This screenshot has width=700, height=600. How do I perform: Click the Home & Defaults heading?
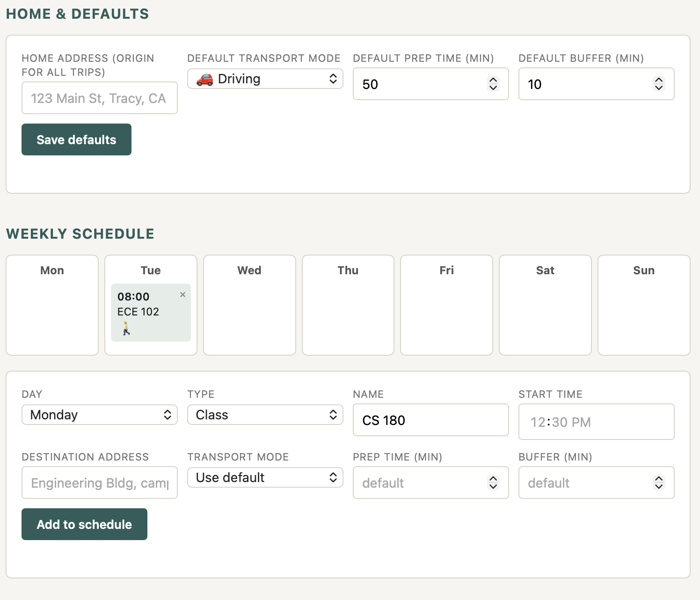(78, 14)
